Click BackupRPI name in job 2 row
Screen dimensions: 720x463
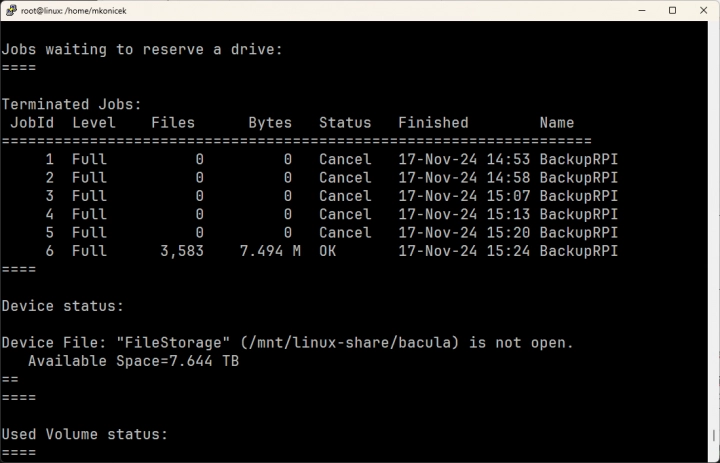pos(579,178)
